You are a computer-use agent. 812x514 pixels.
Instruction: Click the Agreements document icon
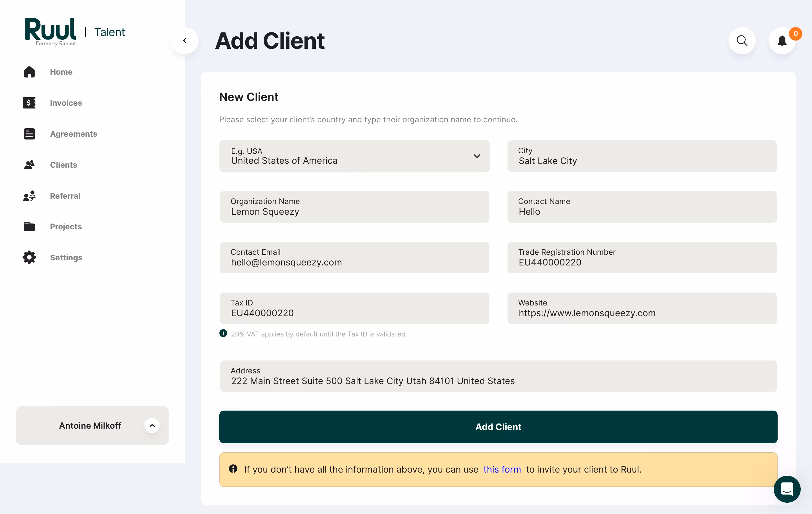[x=29, y=134]
